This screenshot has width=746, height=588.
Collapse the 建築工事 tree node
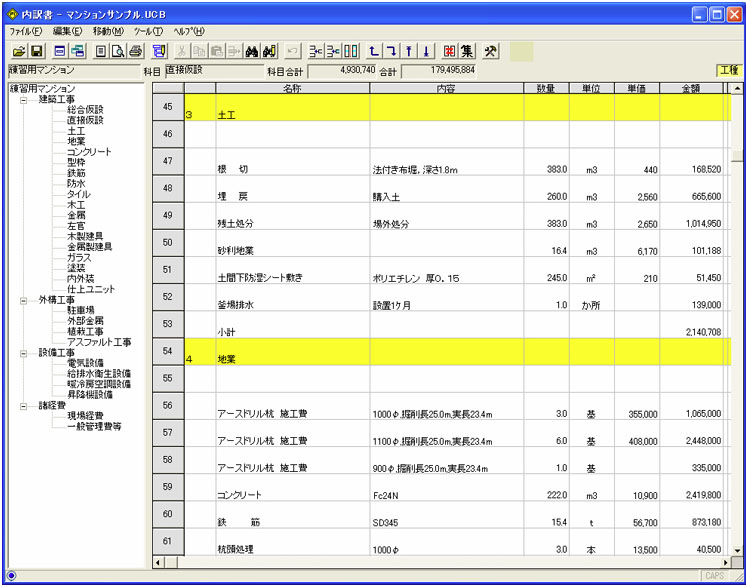[x=23, y=99]
